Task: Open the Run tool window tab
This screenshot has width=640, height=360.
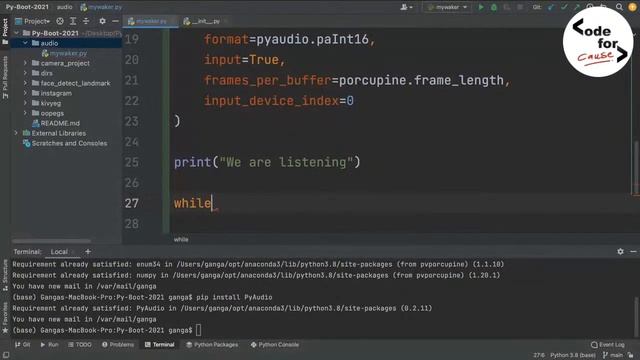Action: pos(49,344)
